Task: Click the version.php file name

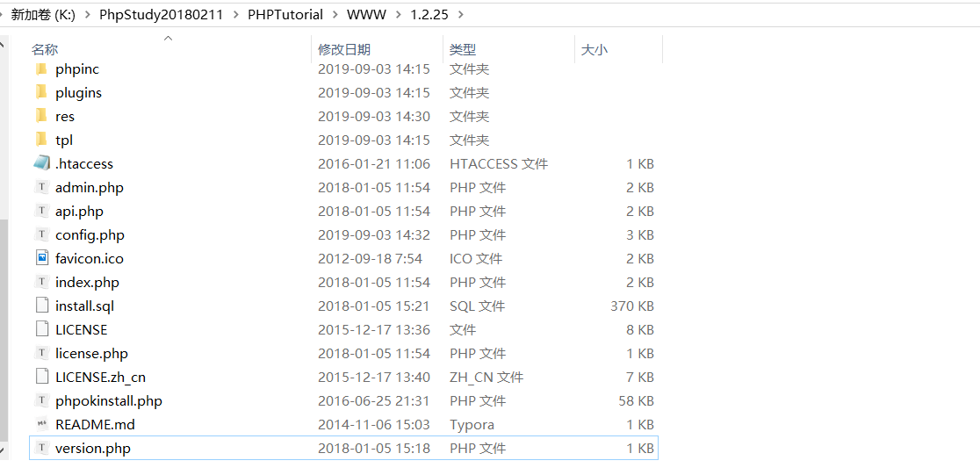Action: tap(92, 448)
